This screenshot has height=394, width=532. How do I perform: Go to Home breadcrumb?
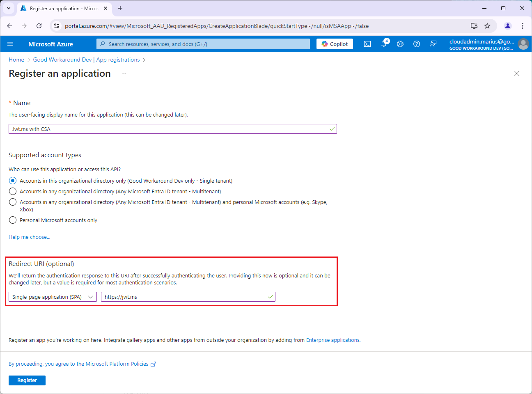(x=16, y=60)
